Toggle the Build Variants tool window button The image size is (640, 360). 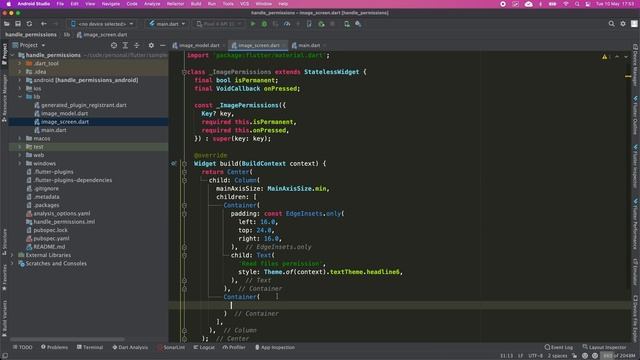(4, 318)
